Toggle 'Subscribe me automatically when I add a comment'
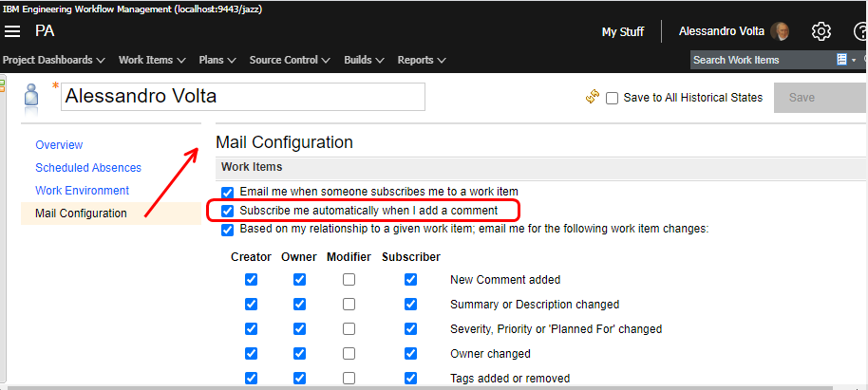This screenshot has height=390, width=868. (x=227, y=210)
